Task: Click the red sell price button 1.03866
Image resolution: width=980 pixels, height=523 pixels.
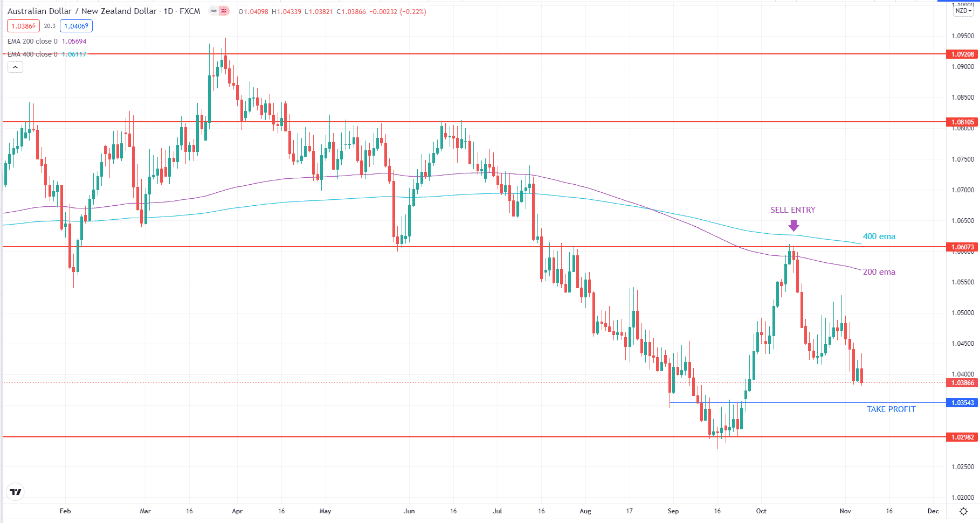Action: click(23, 26)
